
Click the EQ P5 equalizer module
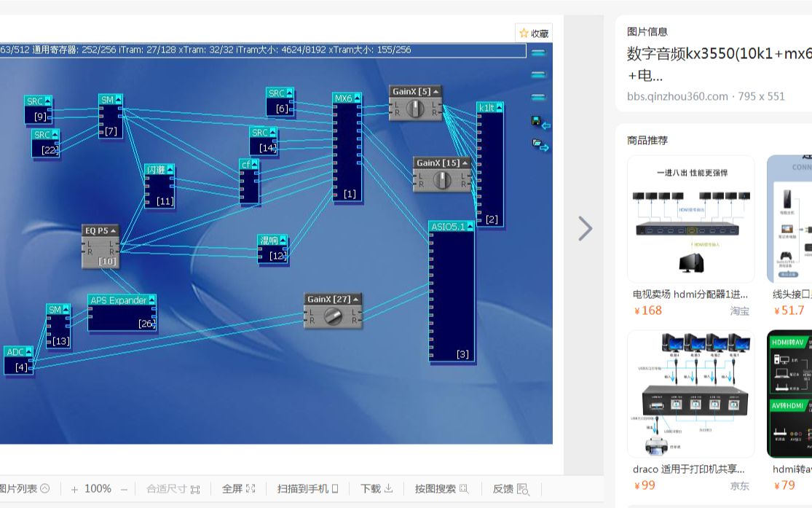coord(100,248)
